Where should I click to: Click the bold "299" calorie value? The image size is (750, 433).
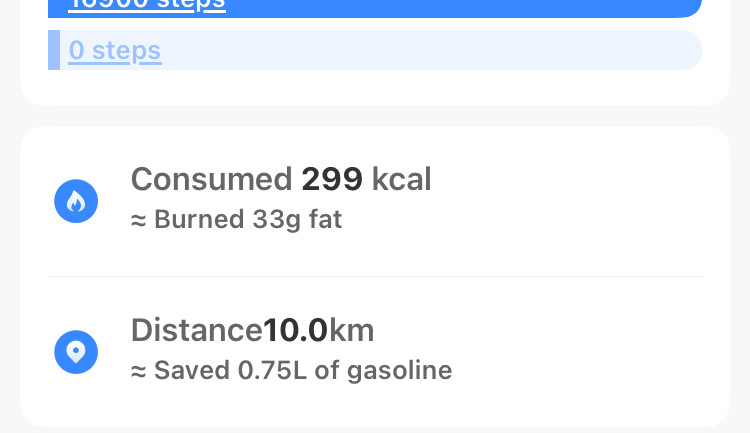pyautogui.click(x=332, y=179)
